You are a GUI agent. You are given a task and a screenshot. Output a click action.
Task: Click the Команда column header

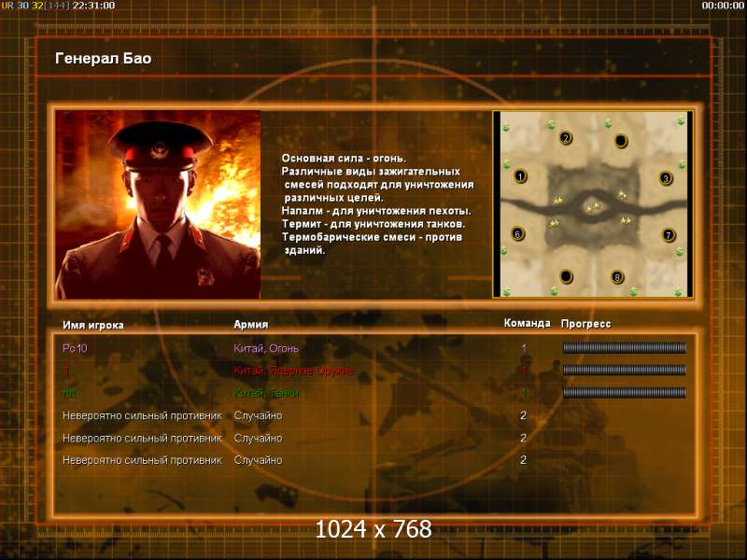point(528,323)
